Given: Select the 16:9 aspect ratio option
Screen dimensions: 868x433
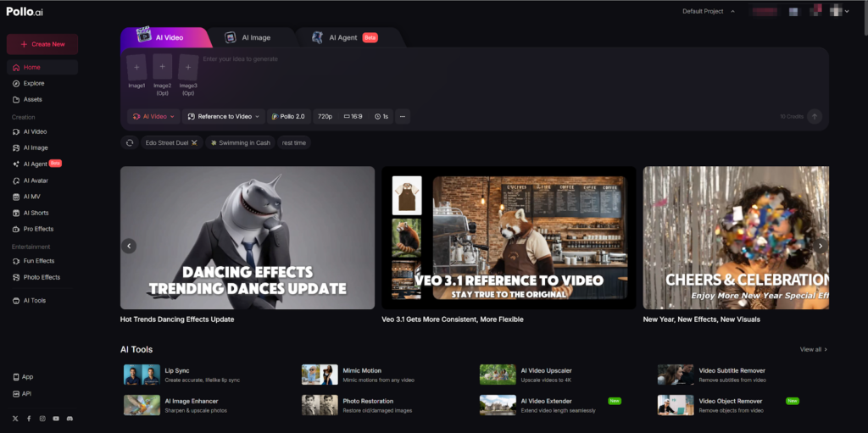Looking at the screenshot, I should [x=353, y=116].
